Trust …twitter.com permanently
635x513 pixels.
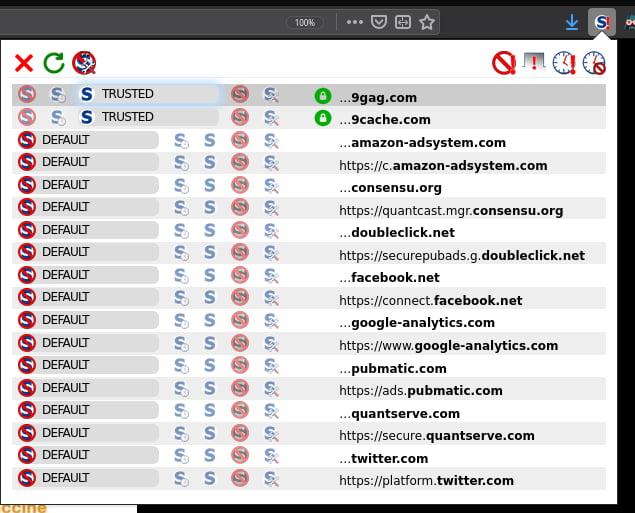tap(209, 455)
